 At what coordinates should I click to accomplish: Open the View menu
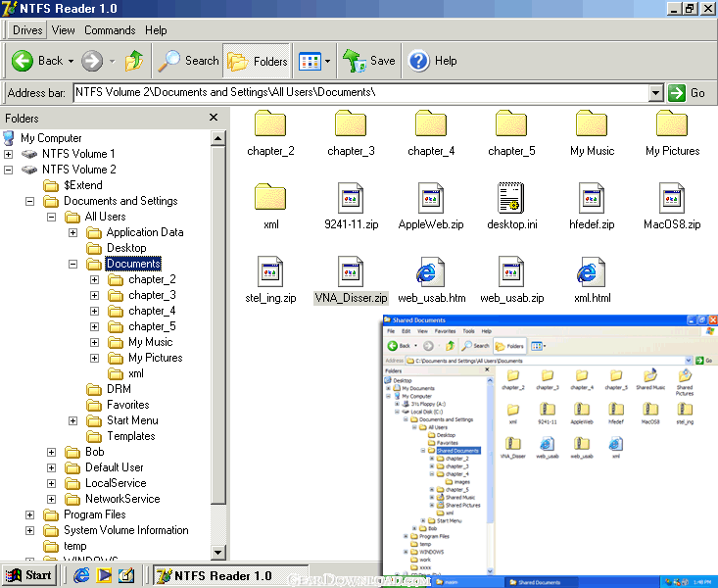tap(64, 30)
